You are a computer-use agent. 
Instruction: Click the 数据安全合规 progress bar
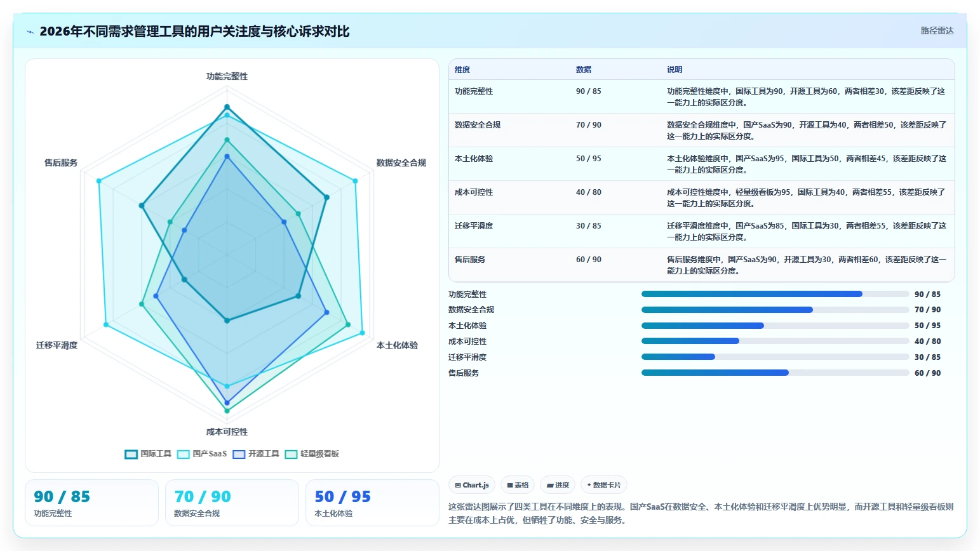click(x=775, y=310)
